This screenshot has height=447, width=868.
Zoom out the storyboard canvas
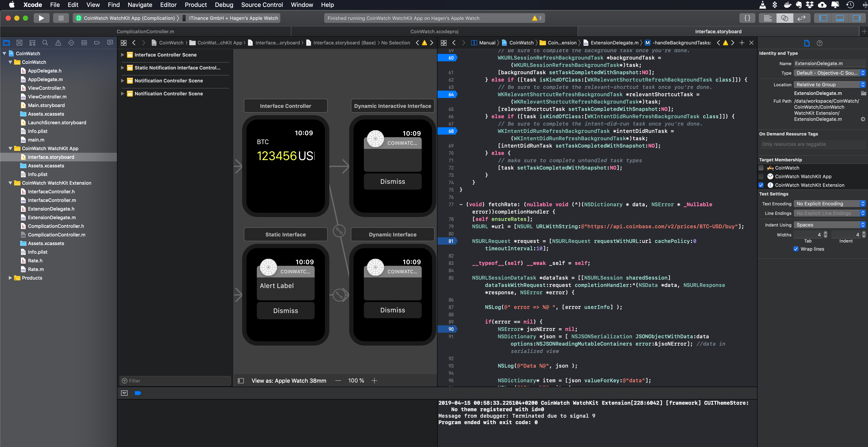(x=338, y=381)
